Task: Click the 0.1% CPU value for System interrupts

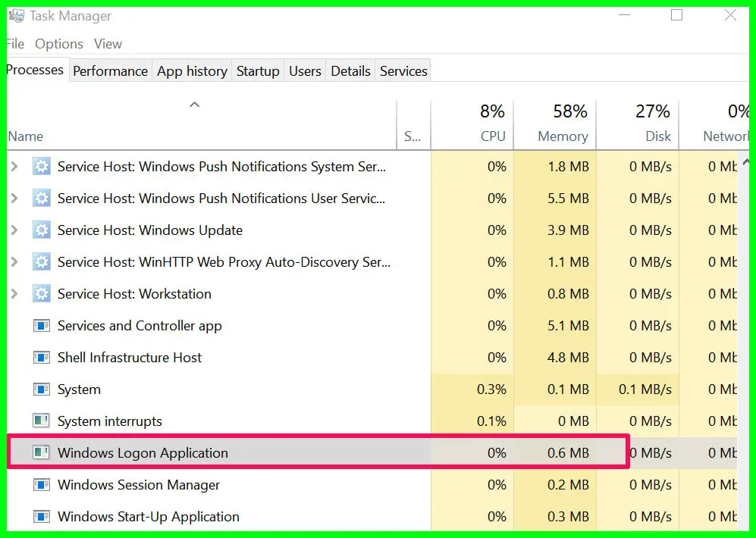Action: pyautogui.click(x=491, y=421)
